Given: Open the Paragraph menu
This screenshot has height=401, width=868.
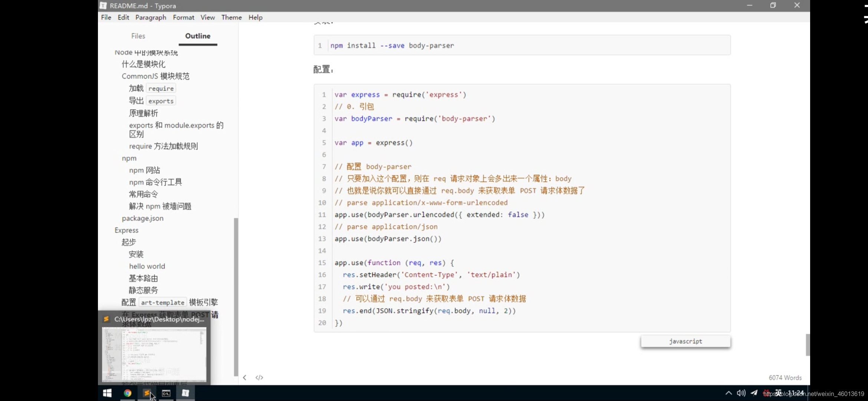Looking at the screenshot, I should point(151,17).
